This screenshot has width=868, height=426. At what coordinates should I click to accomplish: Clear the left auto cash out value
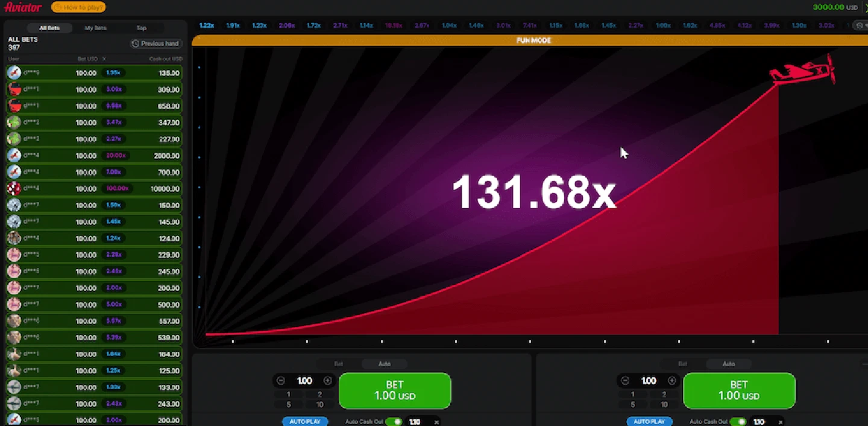point(436,422)
